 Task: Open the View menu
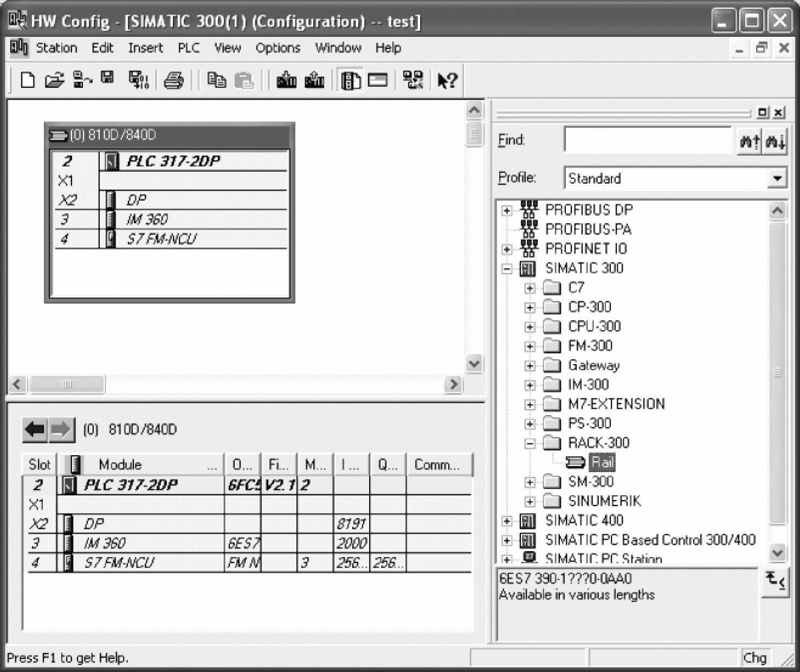click(x=228, y=48)
